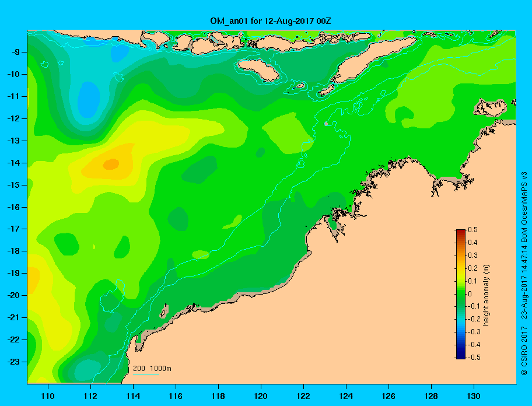Click the color bar's bottom "-0.5" value

(474, 358)
